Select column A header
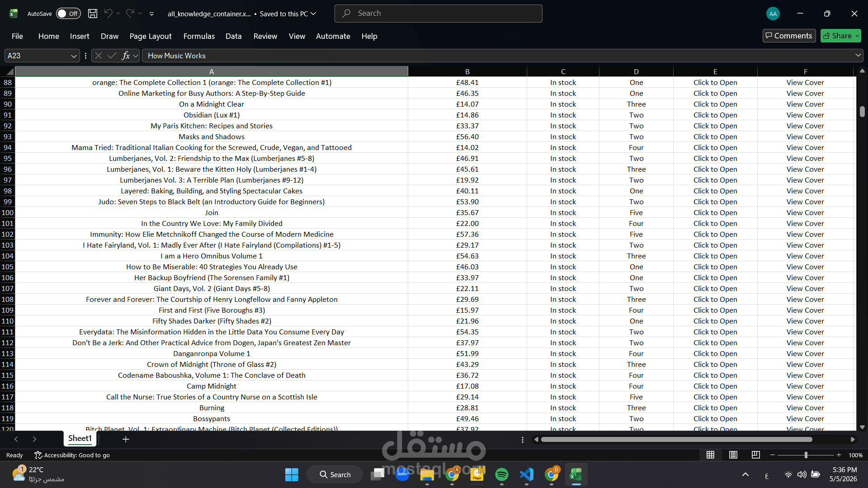This screenshot has width=868, height=488. (x=212, y=71)
